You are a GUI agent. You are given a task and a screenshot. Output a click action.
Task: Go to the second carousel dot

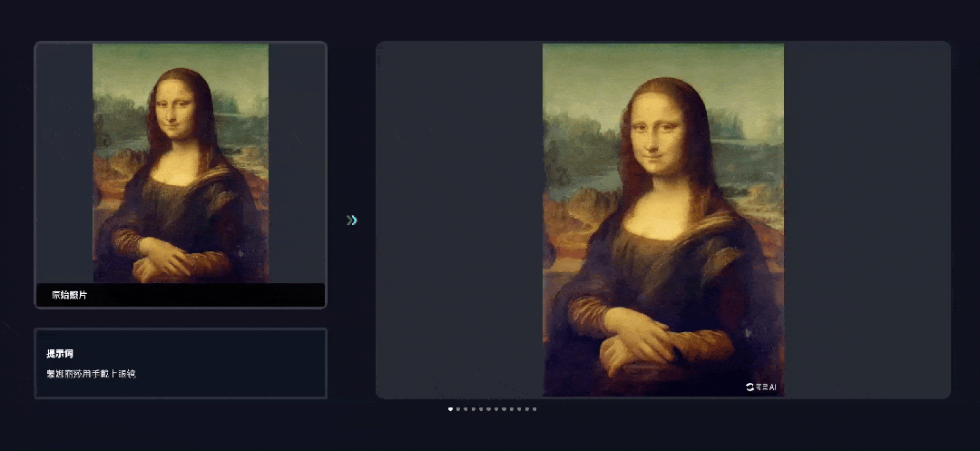(x=458, y=409)
